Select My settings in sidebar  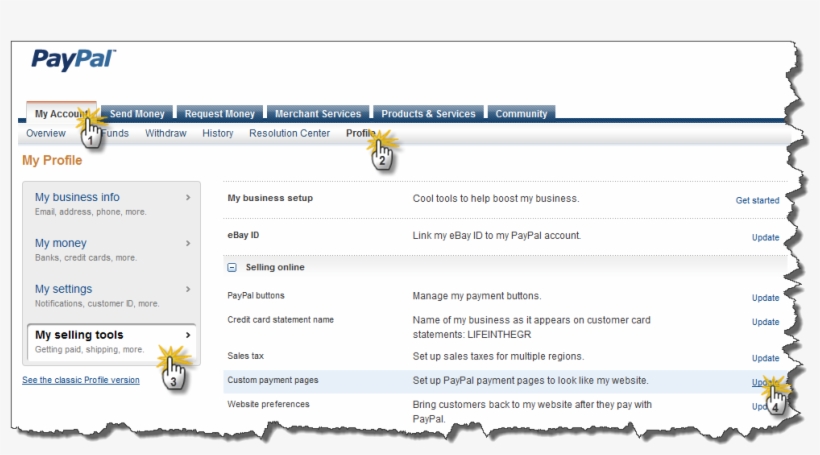[x=63, y=289]
